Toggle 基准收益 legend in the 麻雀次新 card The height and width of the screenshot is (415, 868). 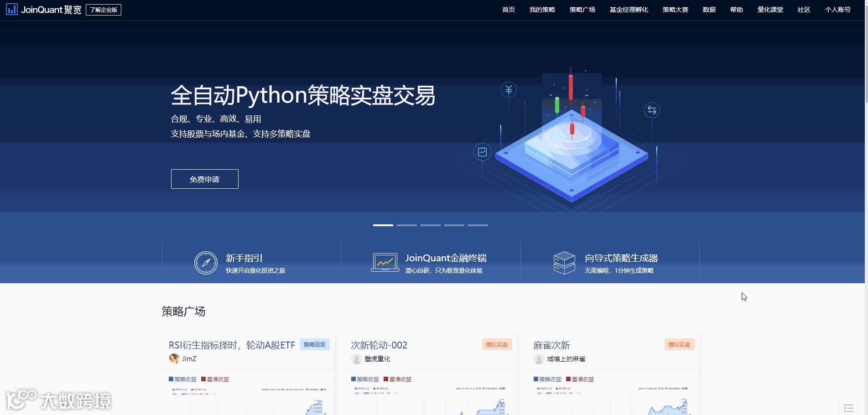(580, 379)
